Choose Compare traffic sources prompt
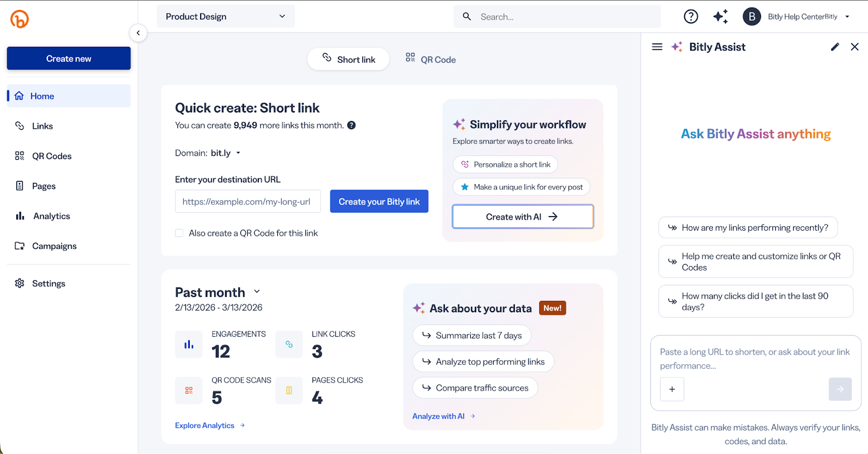Screen dimensions: 868x454 (x=475, y=388)
